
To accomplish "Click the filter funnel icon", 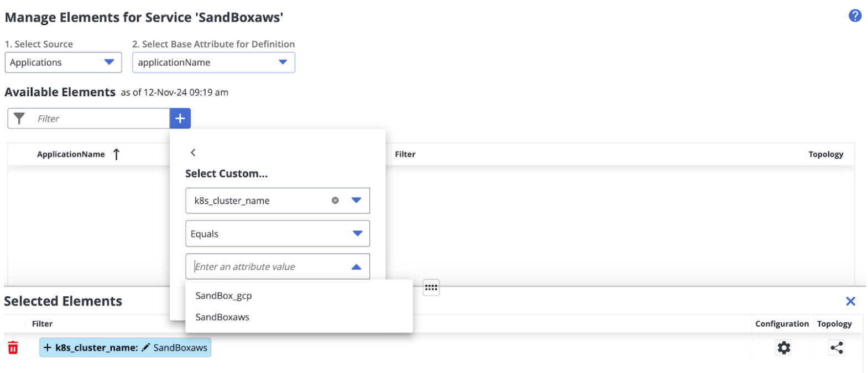I will coord(19,118).
